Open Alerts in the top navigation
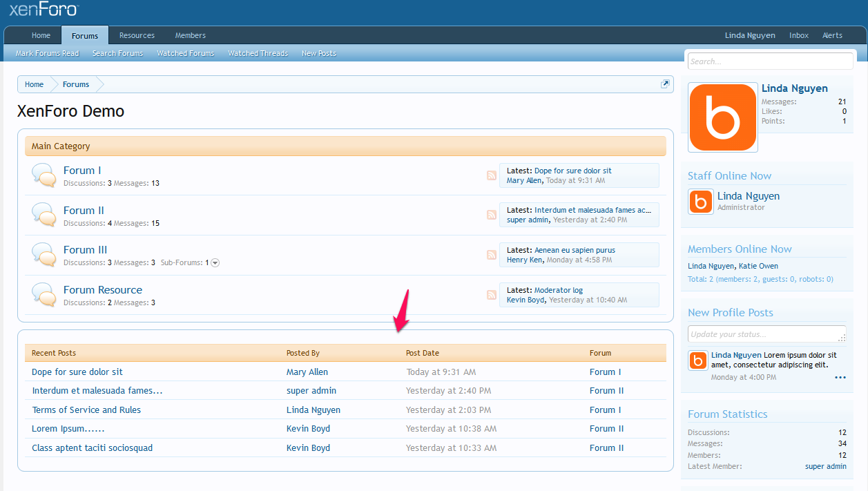 tap(832, 35)
